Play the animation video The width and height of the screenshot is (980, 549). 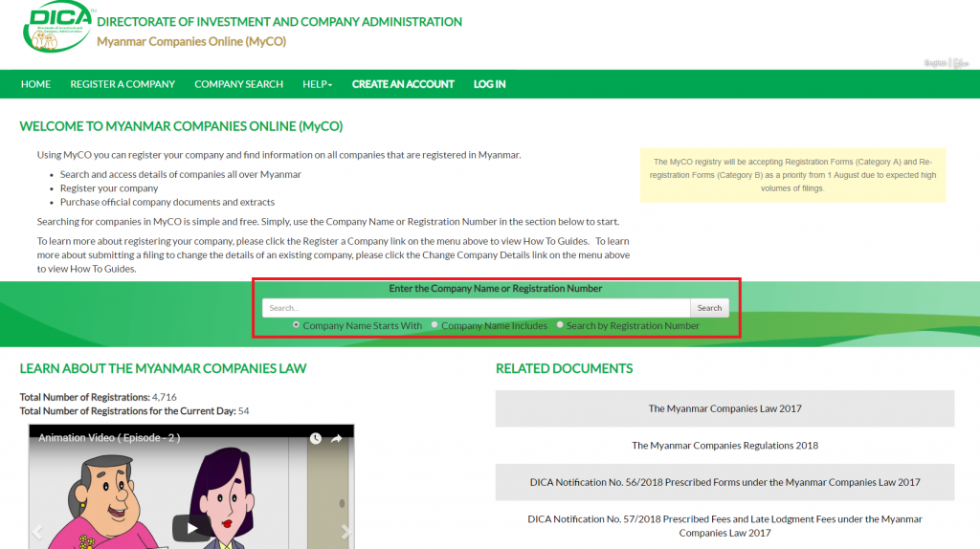click(x=191, y=528)
